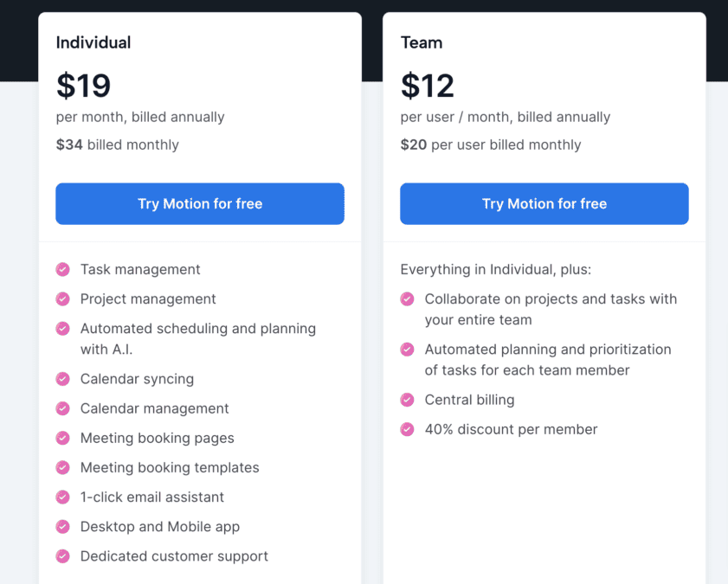Click the $20 per user billed monthly text

490,144
